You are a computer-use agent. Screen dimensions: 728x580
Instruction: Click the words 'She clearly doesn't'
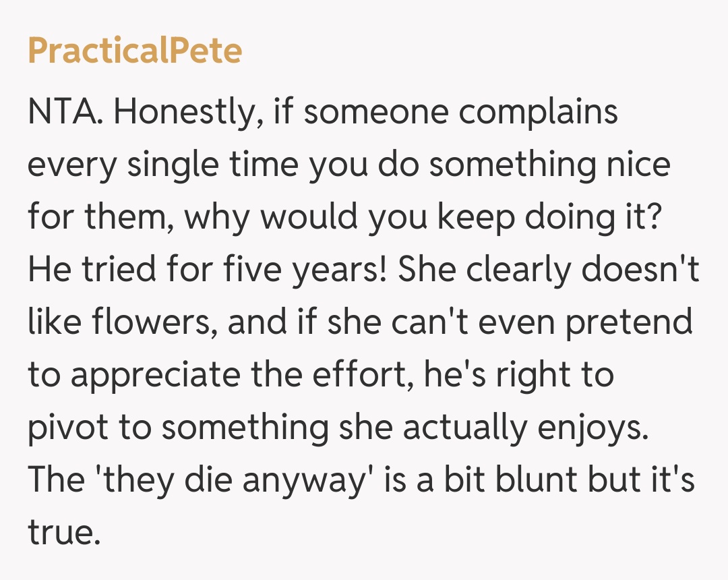548,269
